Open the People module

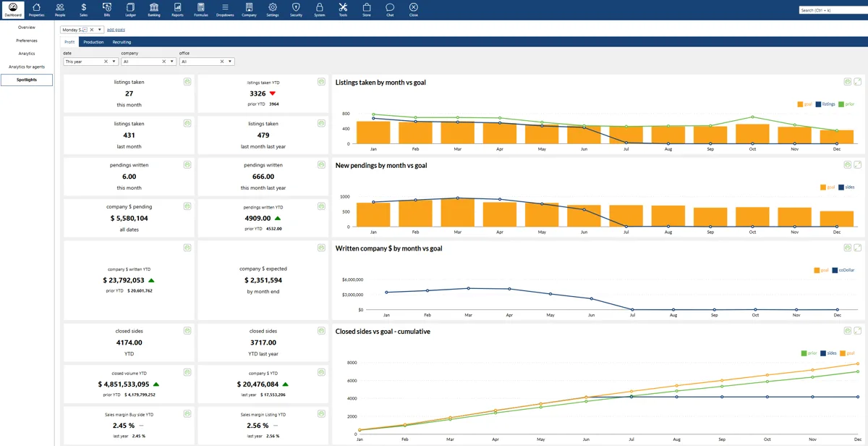[x=60, y=9]
